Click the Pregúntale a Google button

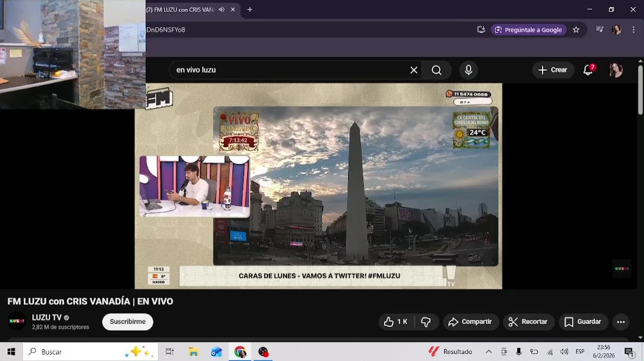[x=529, y=30]
